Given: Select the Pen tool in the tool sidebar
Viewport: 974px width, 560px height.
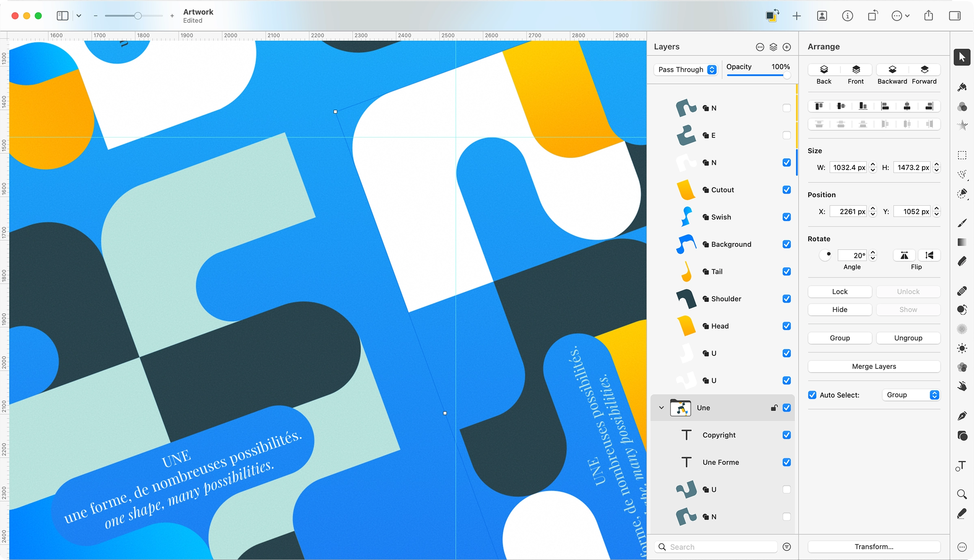Looking at the screenshot, I should [x=962, y=416].
